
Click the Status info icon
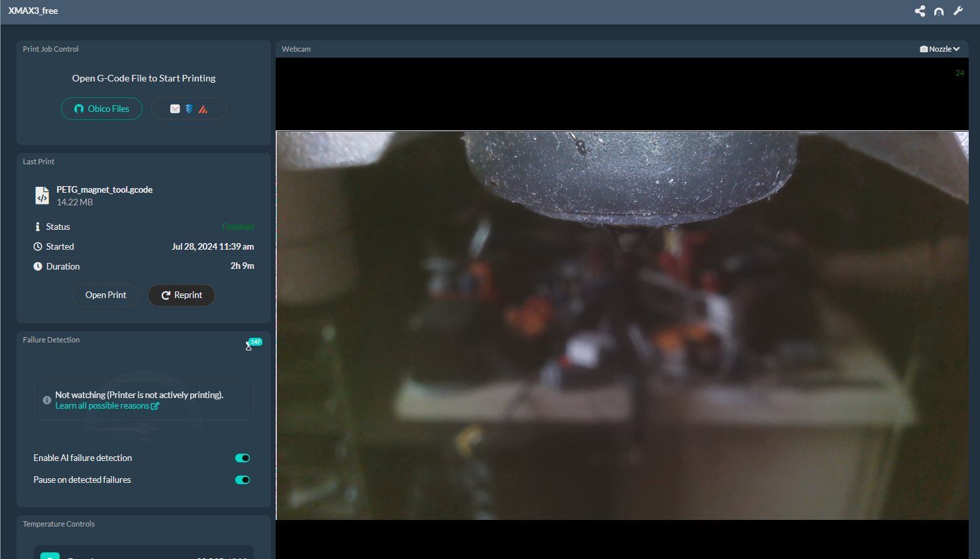pos(37,227)
